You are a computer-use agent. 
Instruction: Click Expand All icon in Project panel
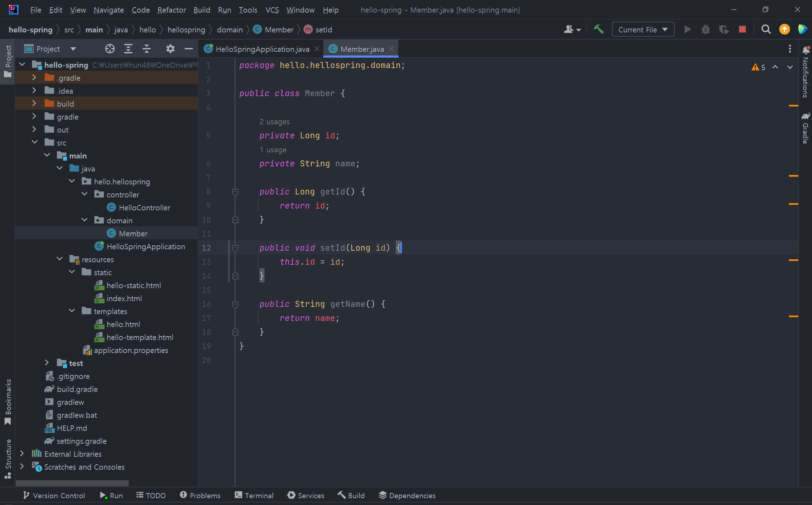pyautogui.click(x=128, y=49)
